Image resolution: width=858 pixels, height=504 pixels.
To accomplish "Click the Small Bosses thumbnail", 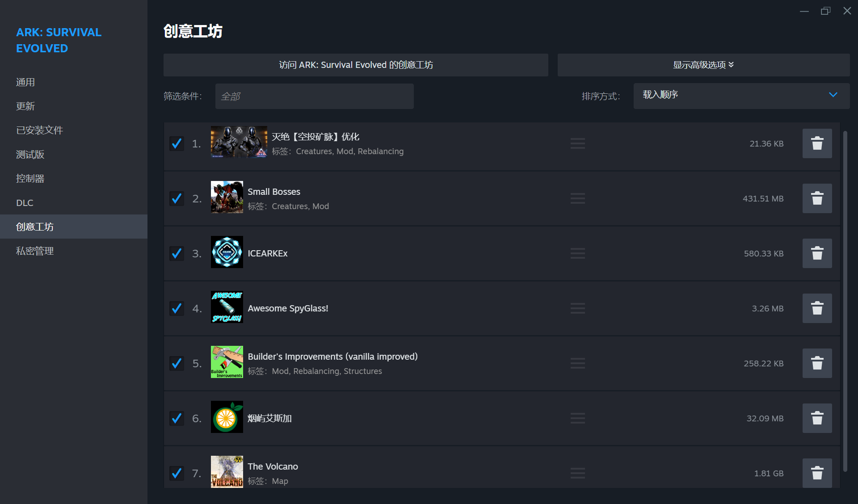I will (227, 197).
